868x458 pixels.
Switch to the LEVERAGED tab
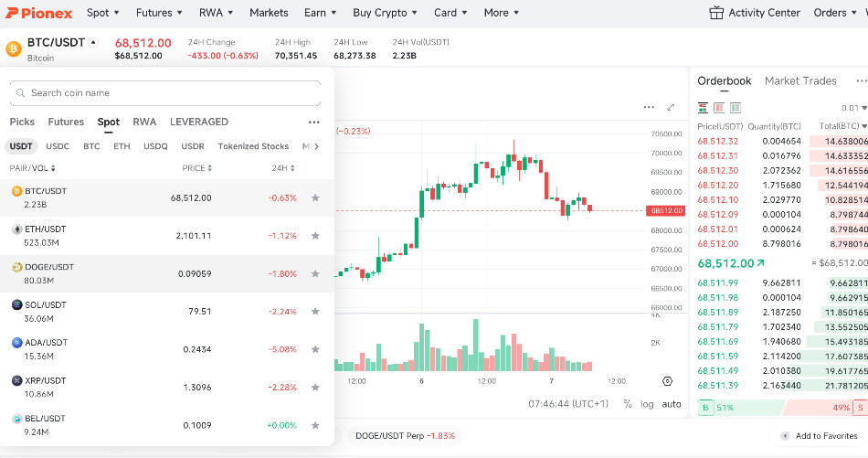coord(199,122)
